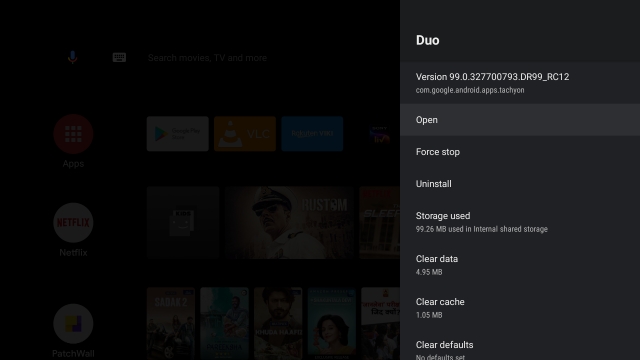Open the Rustom movie thumbnail
640x360 pixels.
289,222
